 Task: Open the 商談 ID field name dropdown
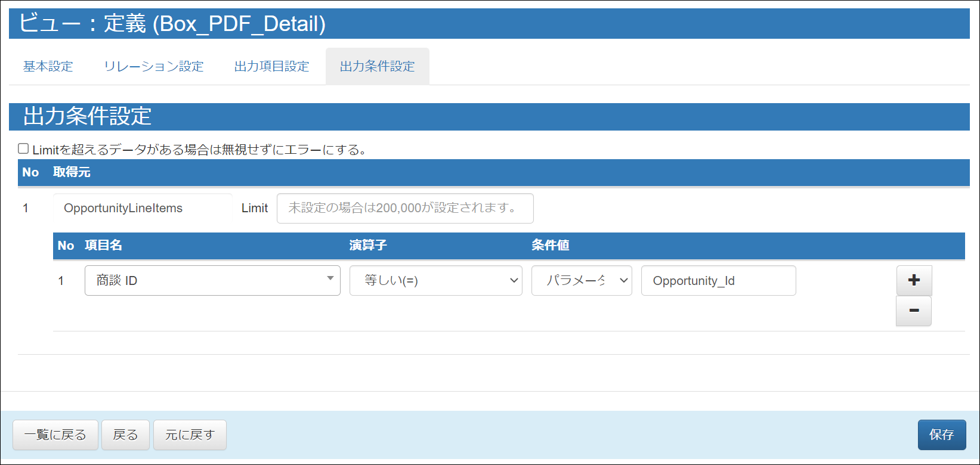(x=212, y=280)
